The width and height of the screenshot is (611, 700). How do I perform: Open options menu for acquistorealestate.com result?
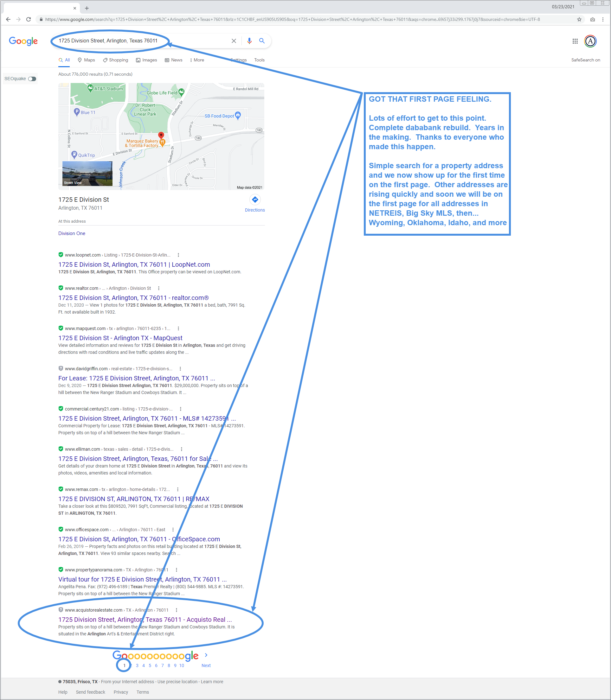coord(176,610)
